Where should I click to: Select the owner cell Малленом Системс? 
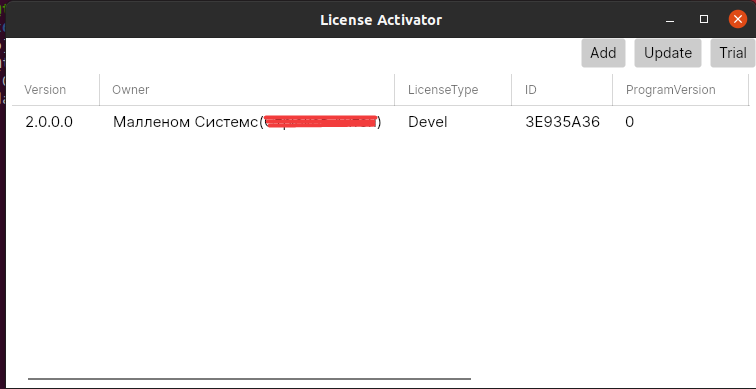click(x=247, y=122)
